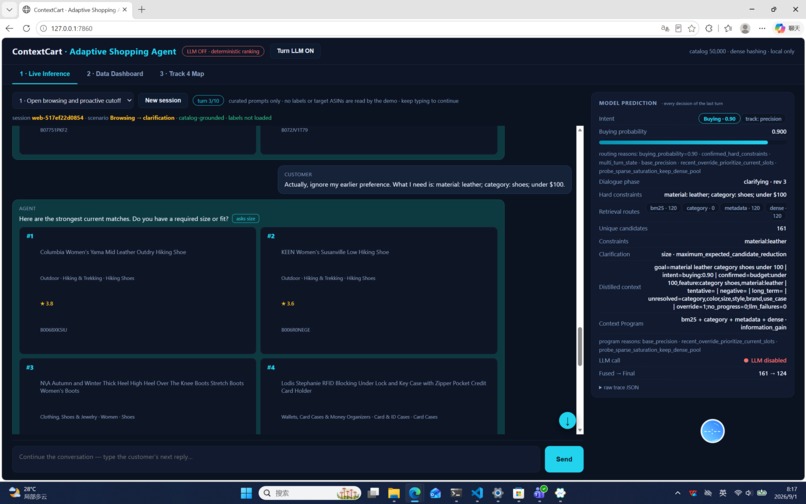Image resolution: width=806 pixels, height=504 pixels.
Task: Select product #3 Over The Knee Boots title
Action: point(142,387)
